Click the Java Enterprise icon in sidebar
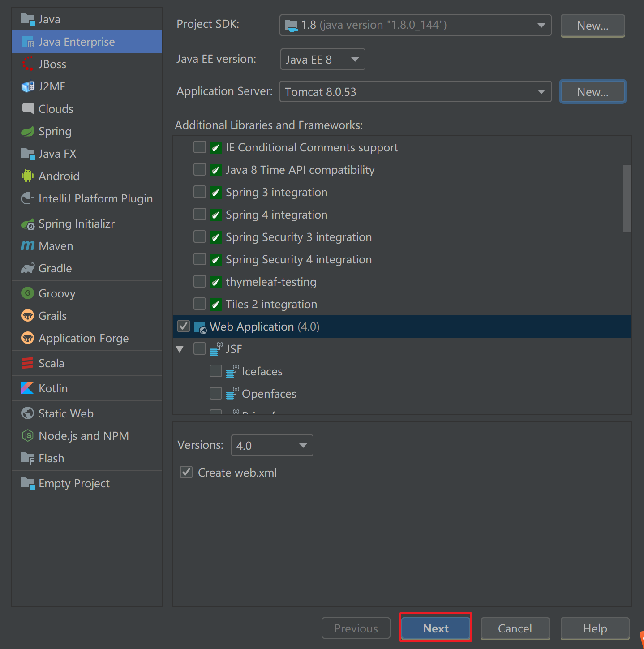 click(x=28, y=42)
